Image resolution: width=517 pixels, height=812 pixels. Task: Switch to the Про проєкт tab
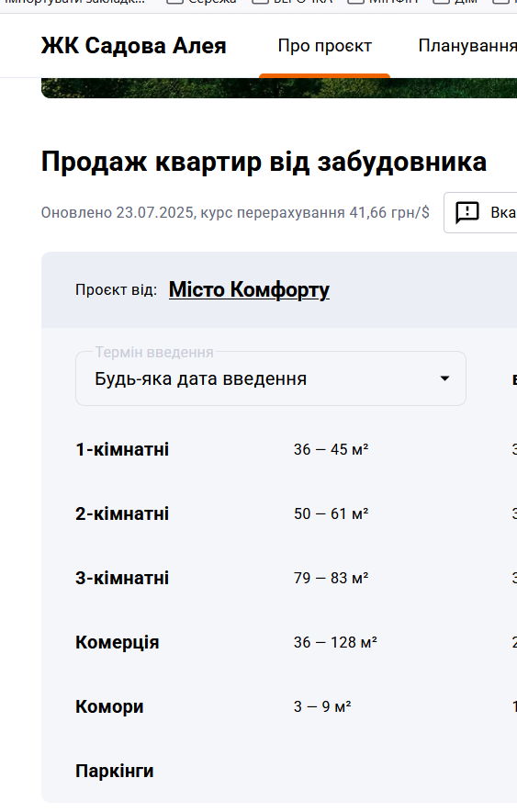[x=324, y=46]
